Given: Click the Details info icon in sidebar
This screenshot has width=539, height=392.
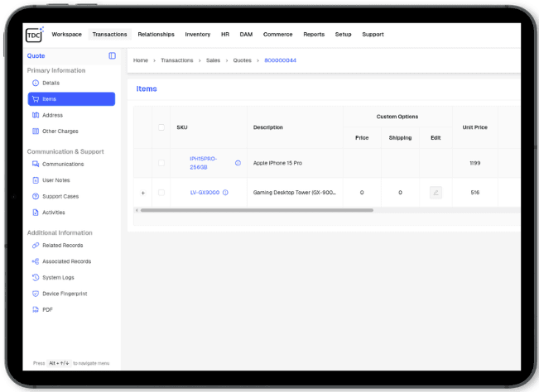Looking at the screenshot, I should [x=36, y=83].
